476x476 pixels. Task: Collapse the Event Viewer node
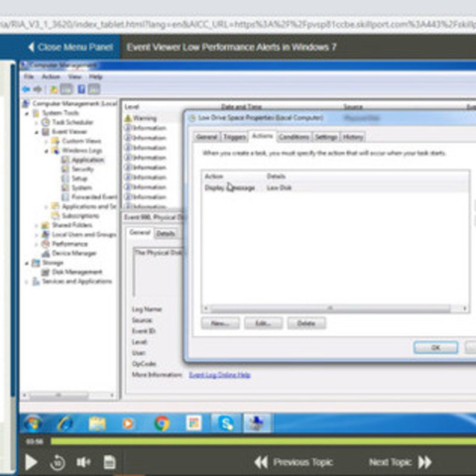tap(36, 132)
